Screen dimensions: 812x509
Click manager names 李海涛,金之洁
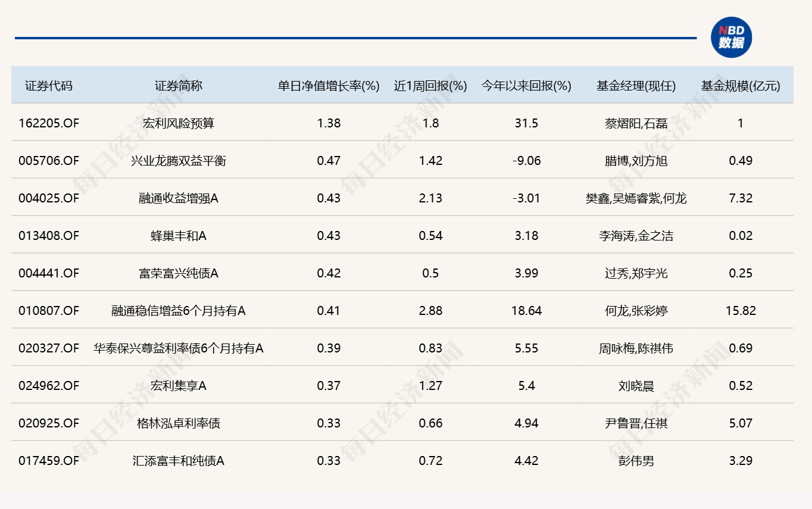coord(636,236)
